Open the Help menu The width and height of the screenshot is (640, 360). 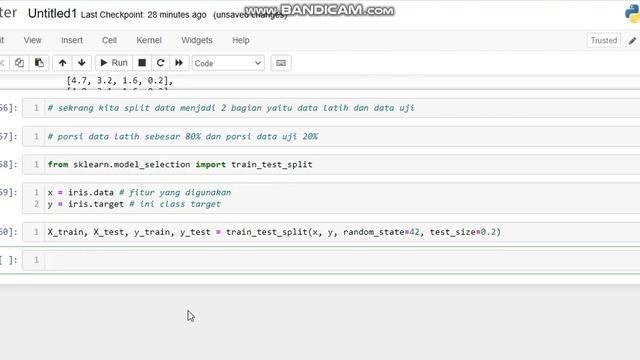[x=241, y=40]
